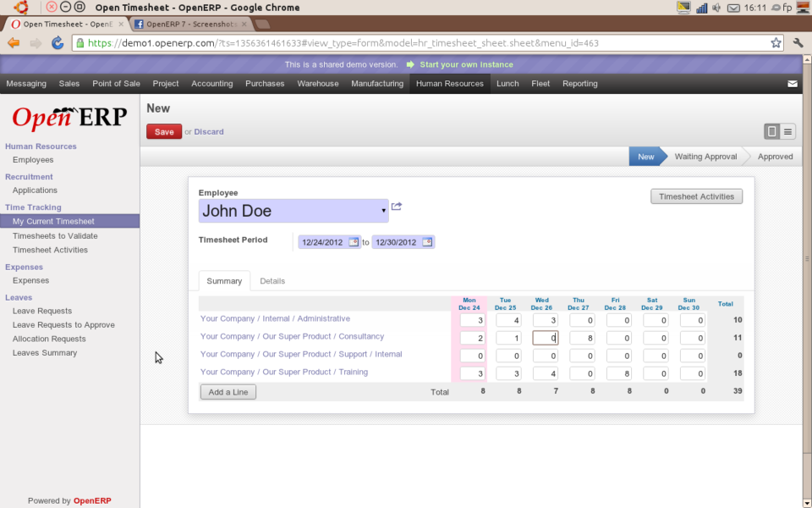Open the Fleet menu
This screenshot has width=812, height=508.
(x=540, y=84)
